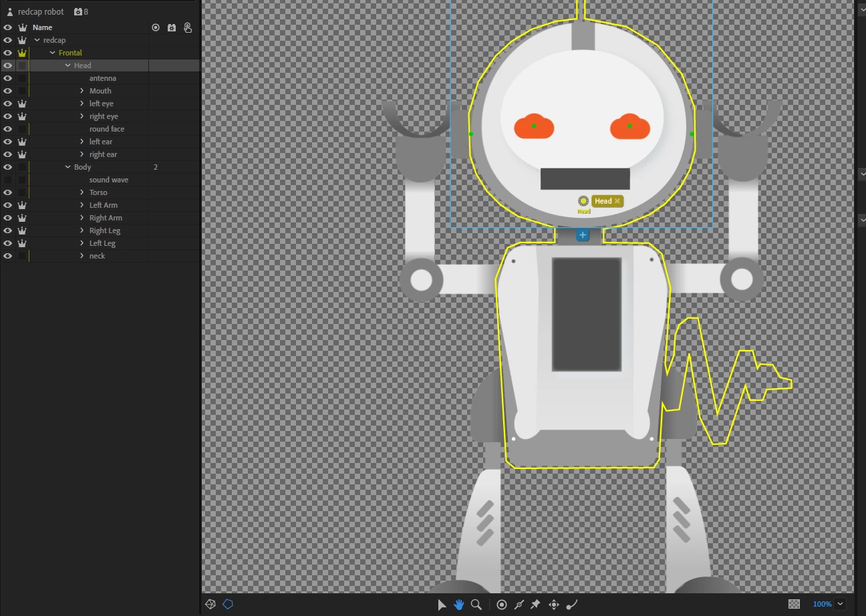Hide the Mouth layer

[x=8, y=91]
